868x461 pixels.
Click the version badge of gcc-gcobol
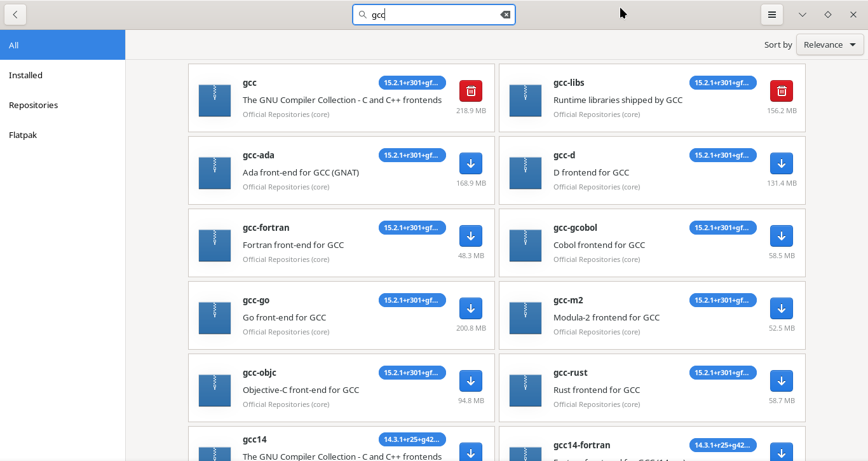click(723, 228)
